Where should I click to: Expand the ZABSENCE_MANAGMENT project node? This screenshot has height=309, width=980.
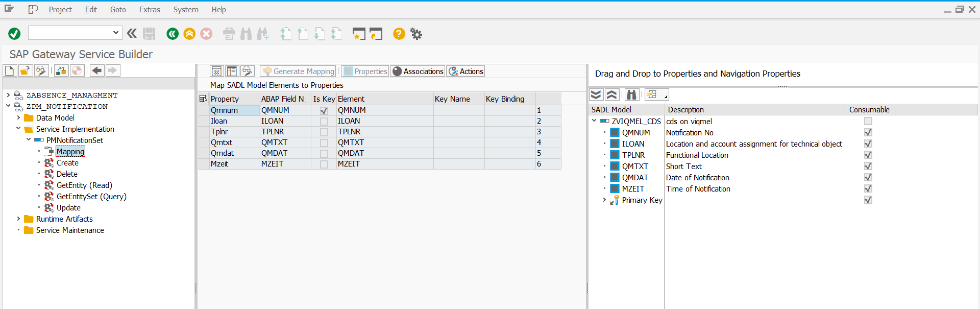[8, 95]
